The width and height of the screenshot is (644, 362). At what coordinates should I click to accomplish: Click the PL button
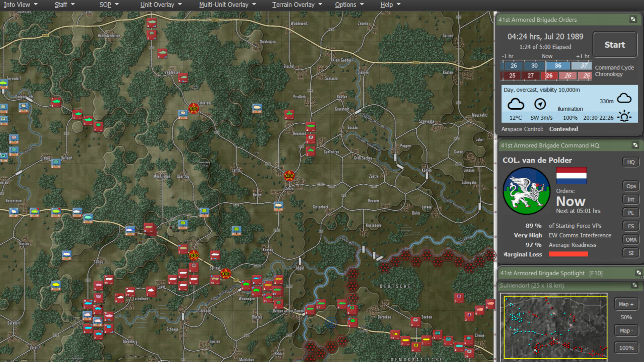pyautogui.click(x=631, y=213)
